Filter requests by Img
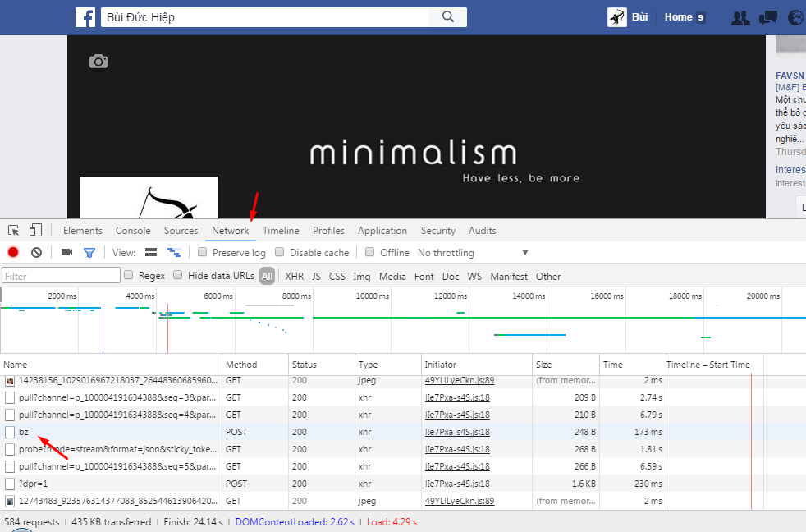Image resolution: width=806 pixels, height=532 pixels. 362,277
